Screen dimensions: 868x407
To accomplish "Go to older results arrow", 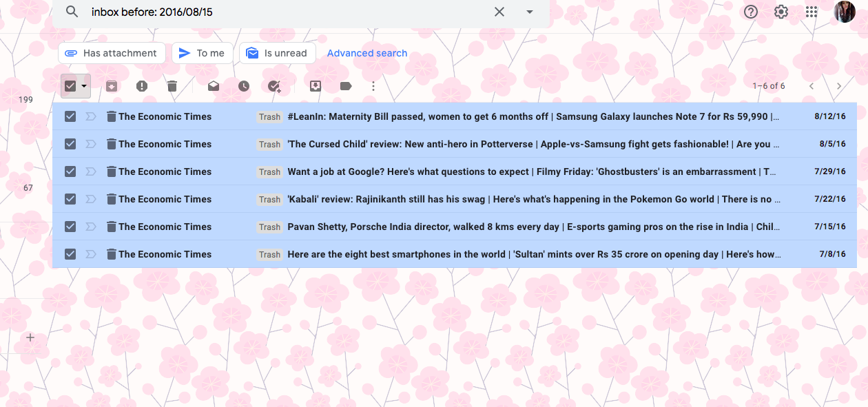I will 838,86.
